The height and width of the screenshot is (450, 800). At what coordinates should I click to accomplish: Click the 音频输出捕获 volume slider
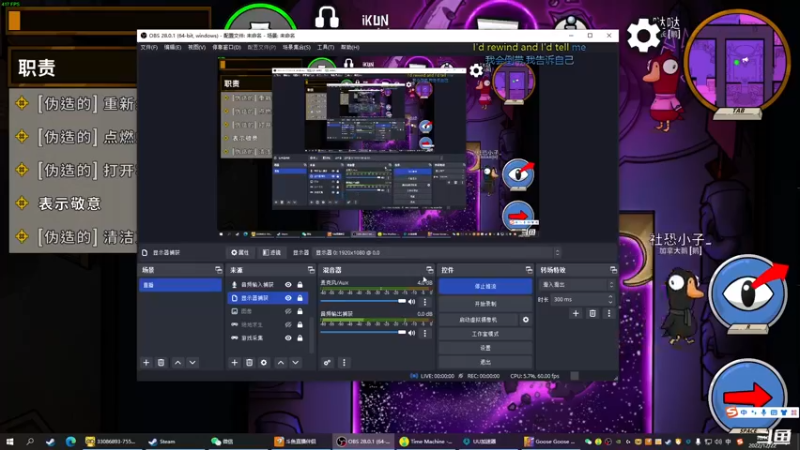363,333
